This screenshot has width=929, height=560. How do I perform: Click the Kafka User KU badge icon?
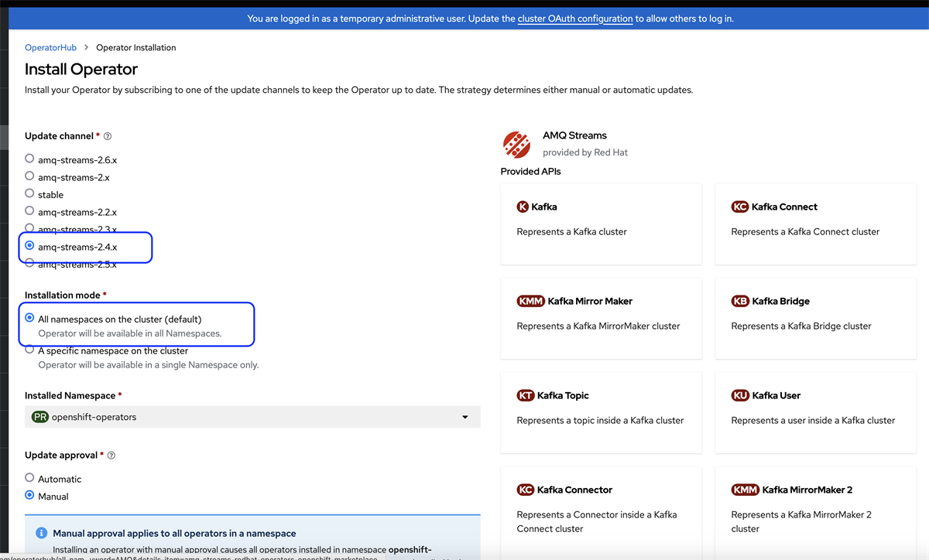[x=740, y=395]
